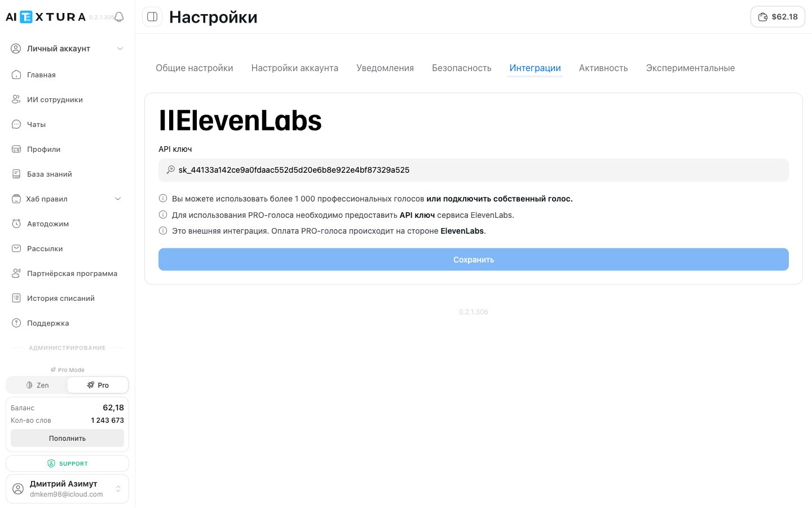Viewport: 812px width, 508px height.
Task: Select the Интеграции tab
Action: (x=535, y=68)
